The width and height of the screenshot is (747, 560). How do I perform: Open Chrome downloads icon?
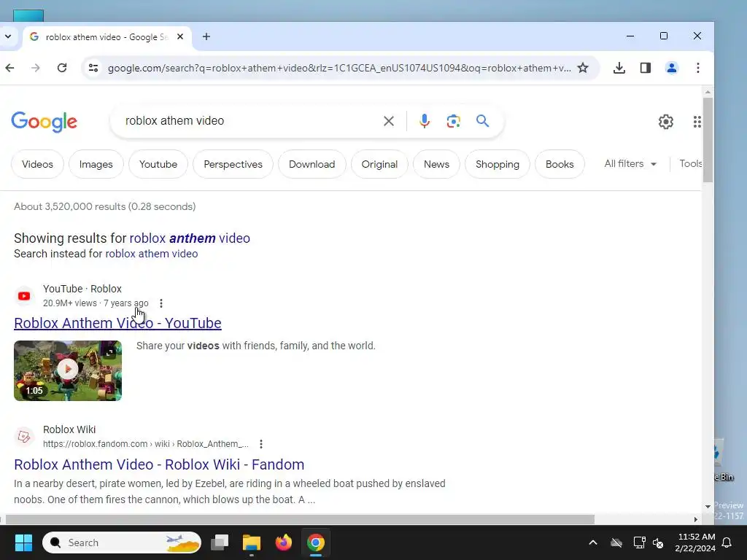pos(619,68)
